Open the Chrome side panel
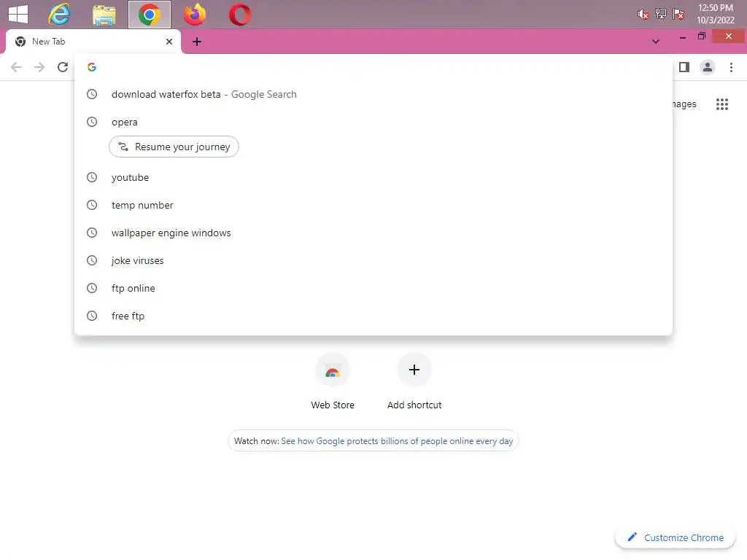747x560 pixels. [x=684, y=67]
